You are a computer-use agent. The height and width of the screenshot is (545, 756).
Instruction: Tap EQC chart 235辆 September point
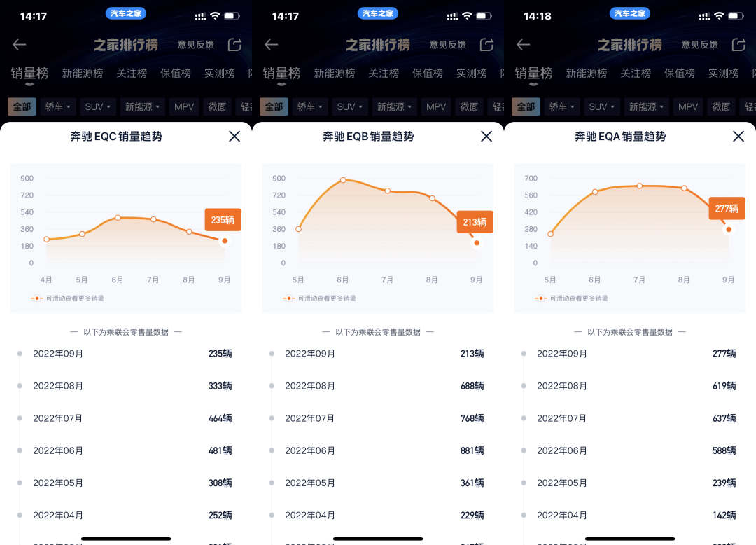[225, 241]
